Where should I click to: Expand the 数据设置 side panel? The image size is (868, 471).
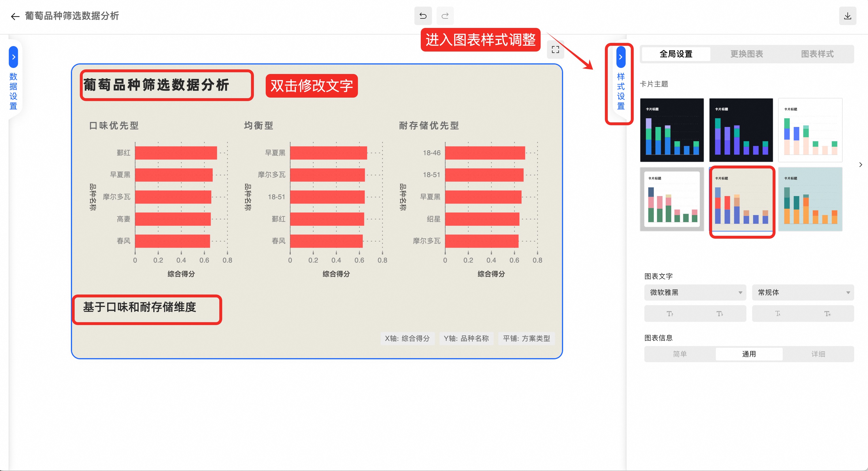(x=14, y=57)
